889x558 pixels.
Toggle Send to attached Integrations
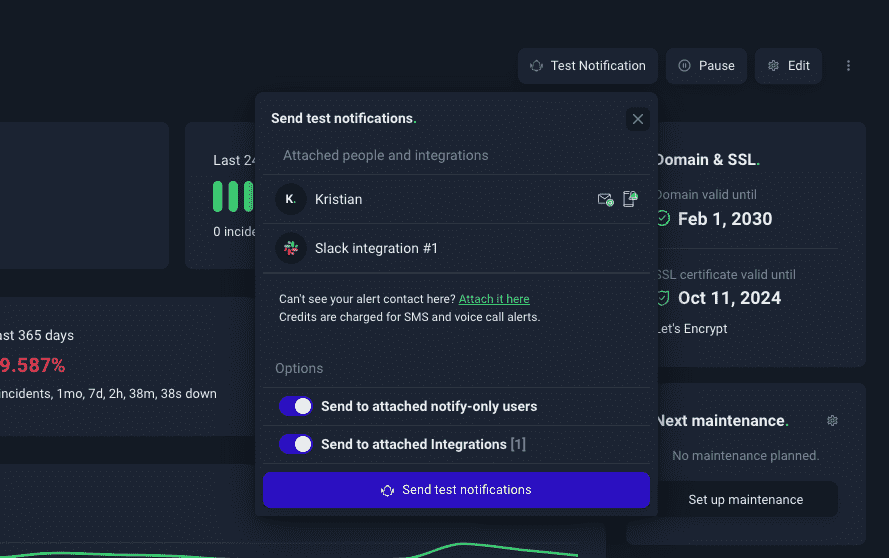point(295,444)
